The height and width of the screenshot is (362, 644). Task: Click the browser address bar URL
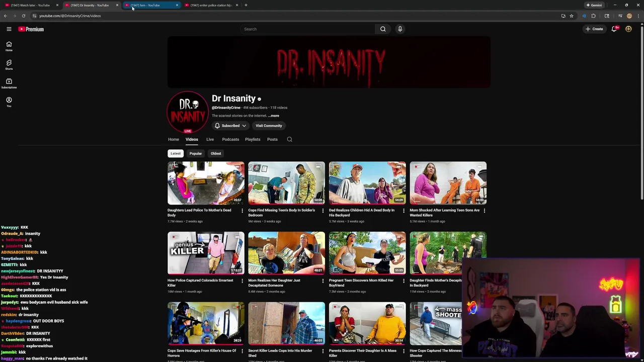coord(70,16)
